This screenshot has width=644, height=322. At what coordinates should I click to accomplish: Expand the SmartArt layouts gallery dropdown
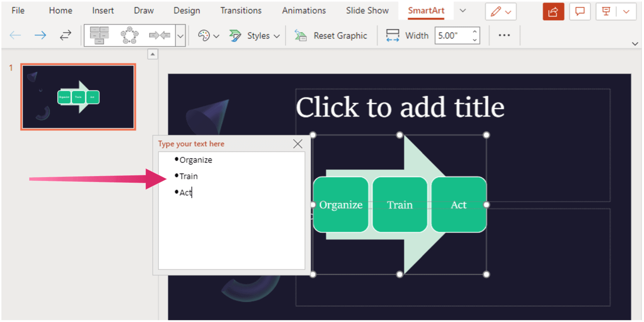180,35
